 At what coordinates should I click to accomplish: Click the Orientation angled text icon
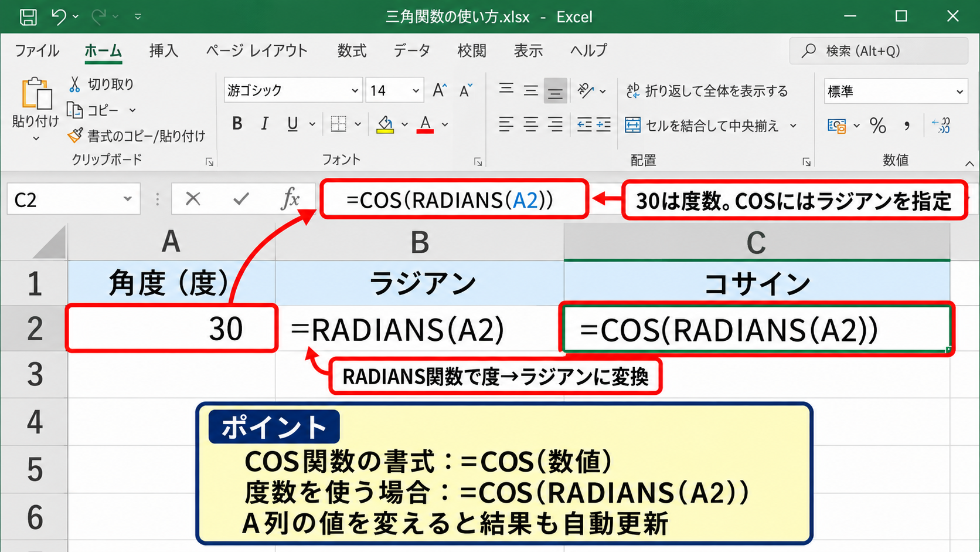pyautogui.click(x=585, y=90)
